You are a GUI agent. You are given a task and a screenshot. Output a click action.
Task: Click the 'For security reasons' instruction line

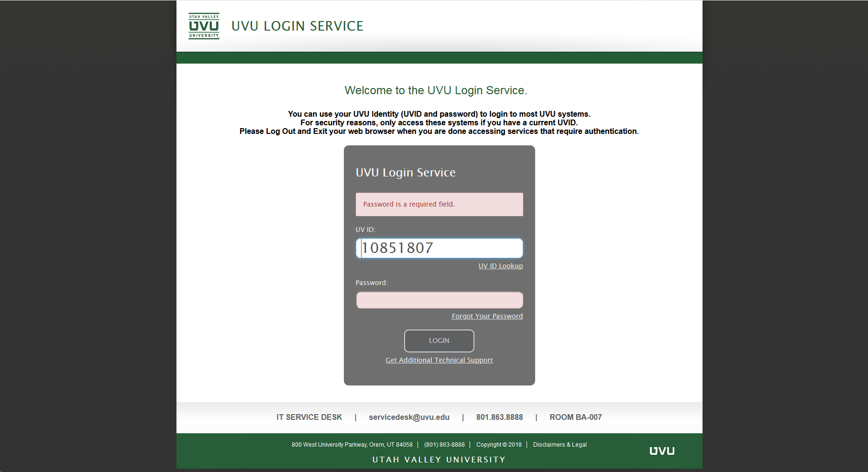coord(439,122)
